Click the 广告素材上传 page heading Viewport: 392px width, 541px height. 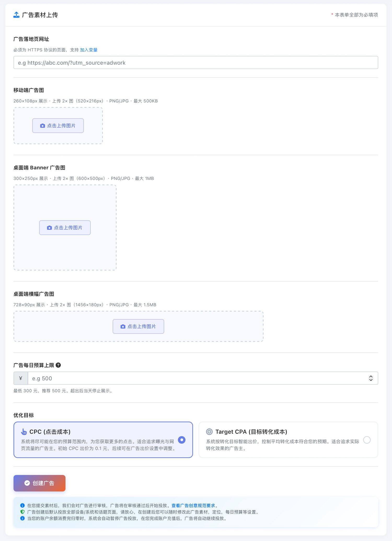pos(40,15)
